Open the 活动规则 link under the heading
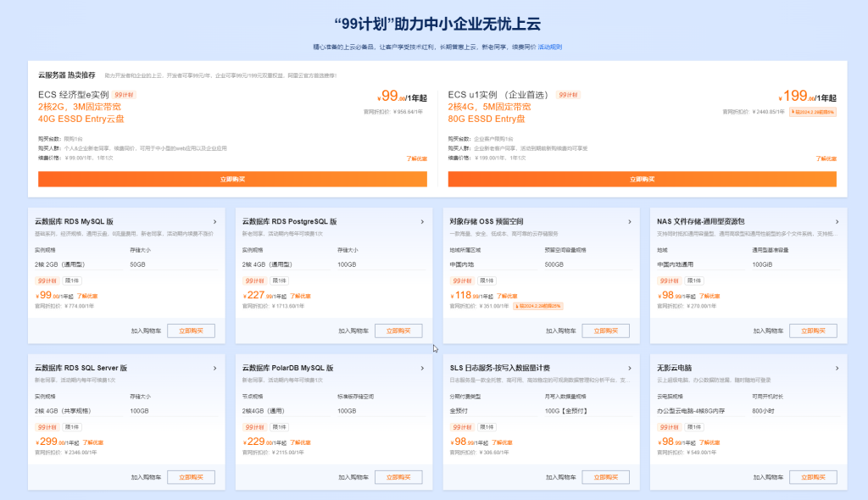868x500 pixels. coord(549,47)
